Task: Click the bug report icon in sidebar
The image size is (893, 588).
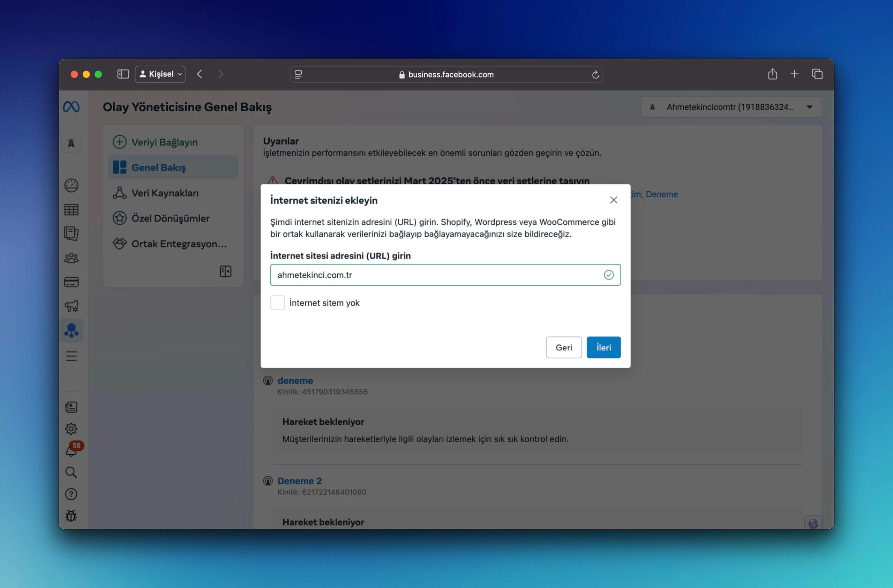Action: point(71,516)
